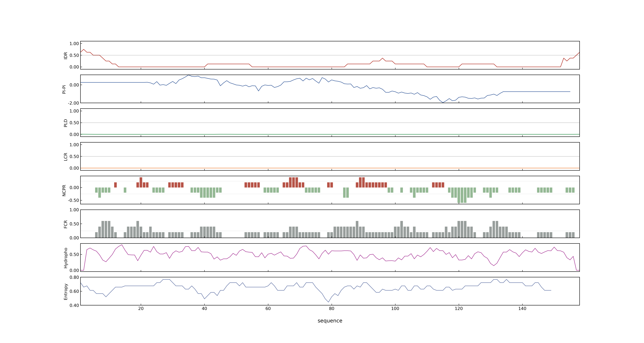Click the 0.50 tick of LCR plot
This screenshot has width=644, height=343.
(74, 157)
